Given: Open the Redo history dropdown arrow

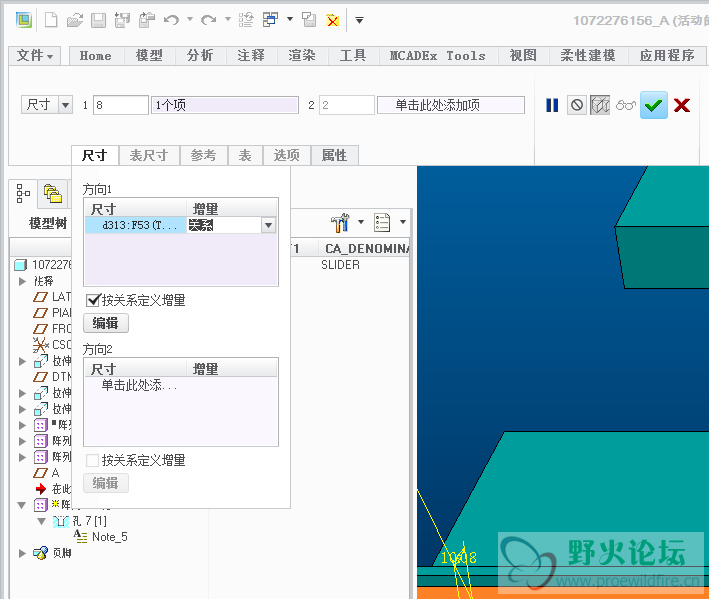Looking at the screenshot, I should (227, 19).
